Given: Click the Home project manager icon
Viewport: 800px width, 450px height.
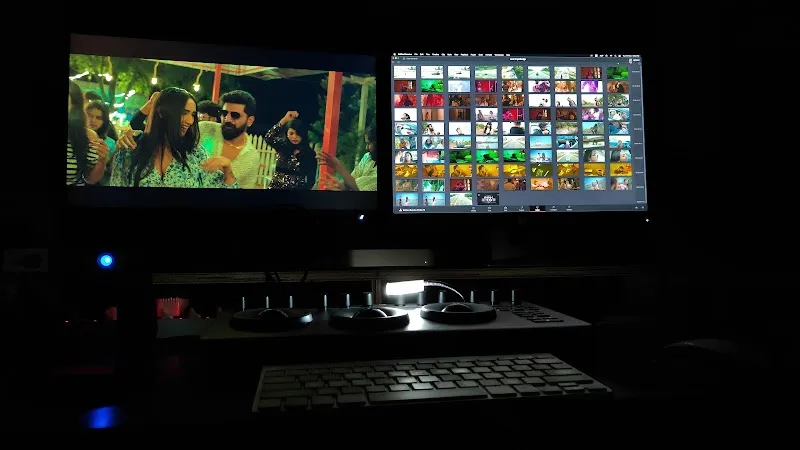Looking at the screenshot, I should [636, 208].
